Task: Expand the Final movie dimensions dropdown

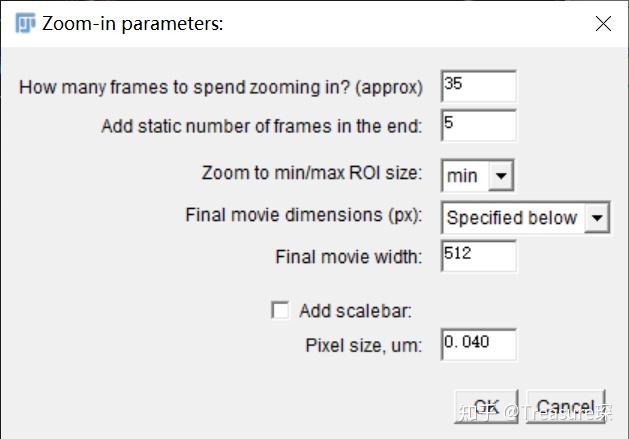Action: [x=524, y=217]
